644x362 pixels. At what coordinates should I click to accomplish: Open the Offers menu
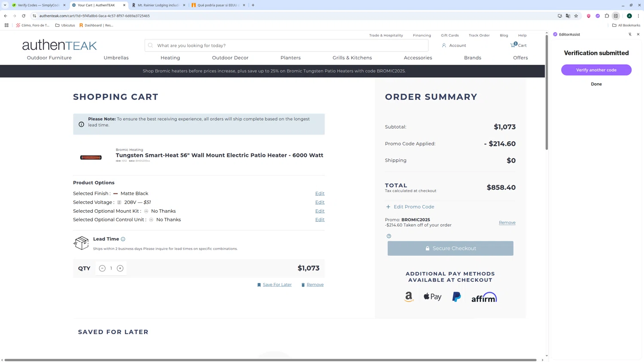520,58
